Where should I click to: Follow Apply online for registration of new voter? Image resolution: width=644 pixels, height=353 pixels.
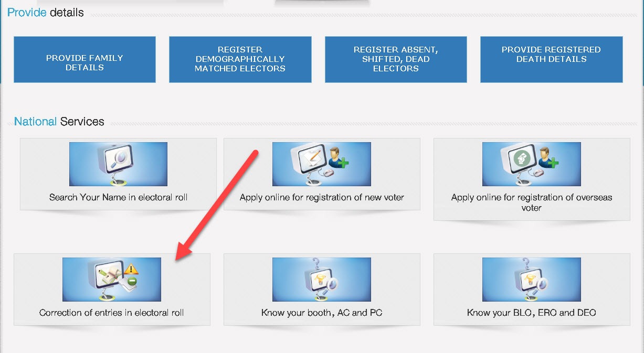click(322, 198)
